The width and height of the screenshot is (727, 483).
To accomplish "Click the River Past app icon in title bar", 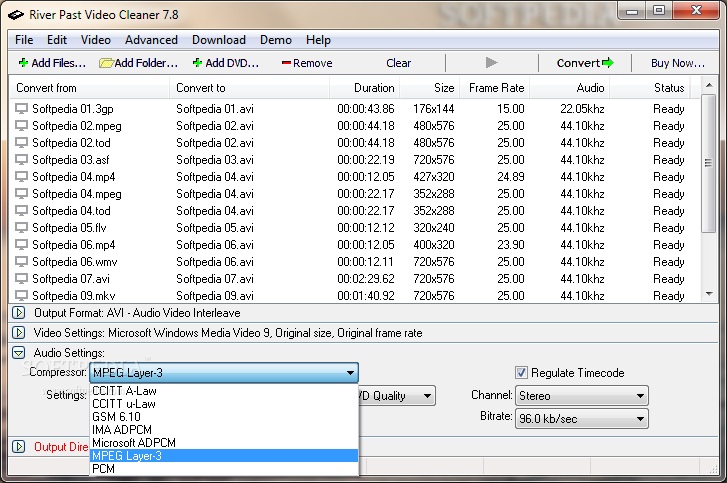I will (16, 15).
